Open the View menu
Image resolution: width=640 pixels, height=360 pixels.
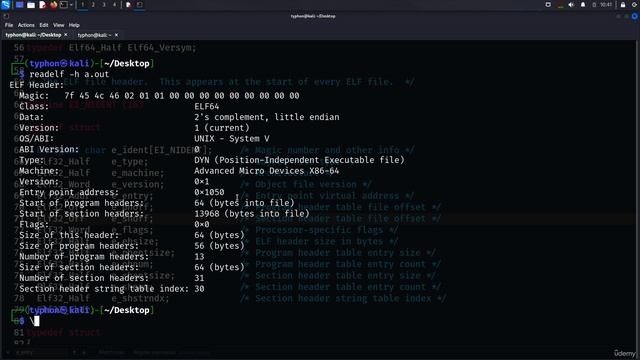pos(58,25)
